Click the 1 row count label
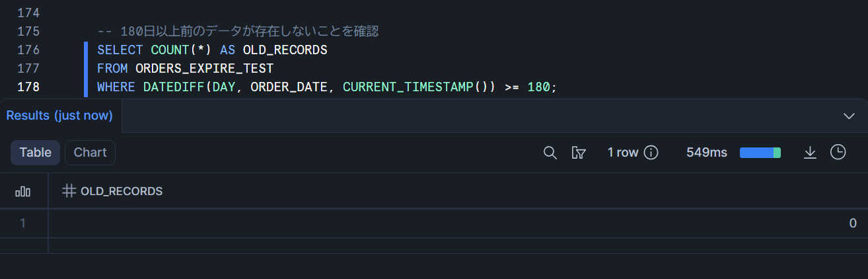868x279 pixels. [622, 153]
